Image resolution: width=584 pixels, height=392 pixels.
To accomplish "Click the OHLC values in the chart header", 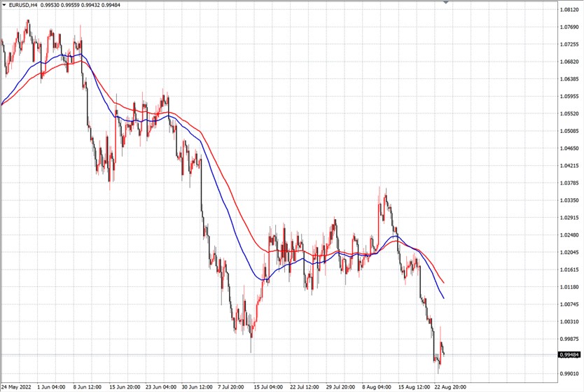I will [80, 5].
